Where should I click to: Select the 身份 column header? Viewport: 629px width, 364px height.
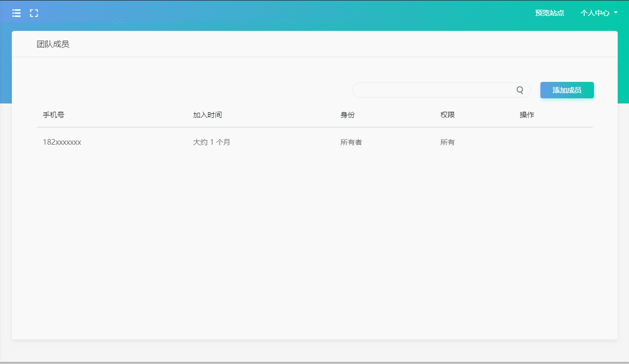pyautogui.click(x=347, y=115)
